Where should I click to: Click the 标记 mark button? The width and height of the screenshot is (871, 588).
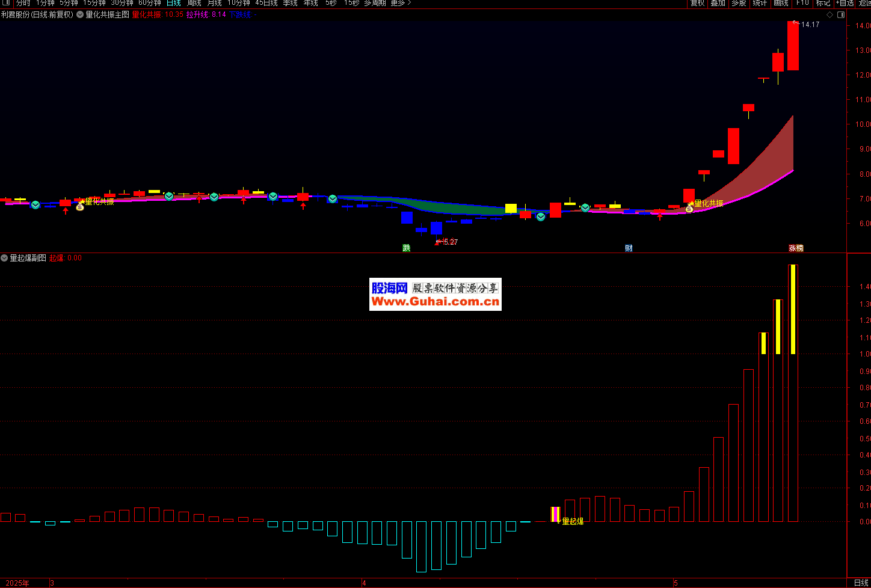823,3
